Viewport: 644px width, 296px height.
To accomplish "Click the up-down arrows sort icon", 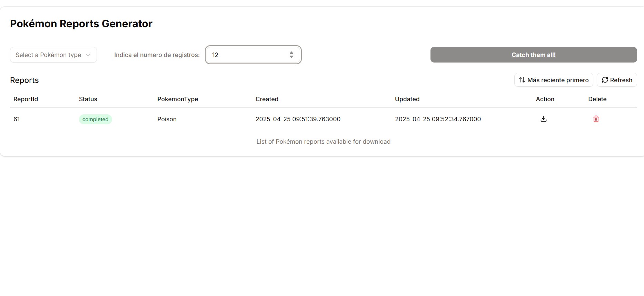I will pos(522,80).
